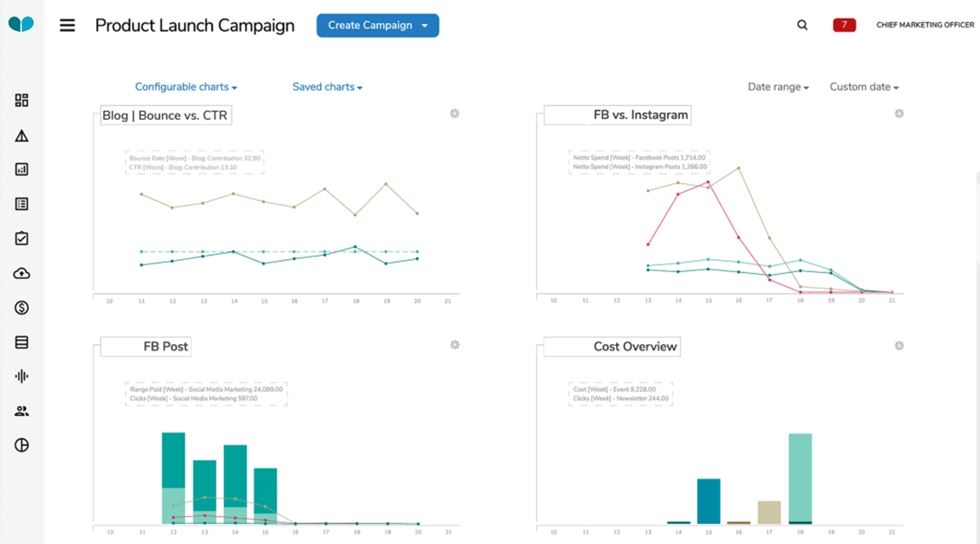Open the Date range dropdown
Viewport: 980px width, 544px height.
pyautogui.click(x=778, y=87)
